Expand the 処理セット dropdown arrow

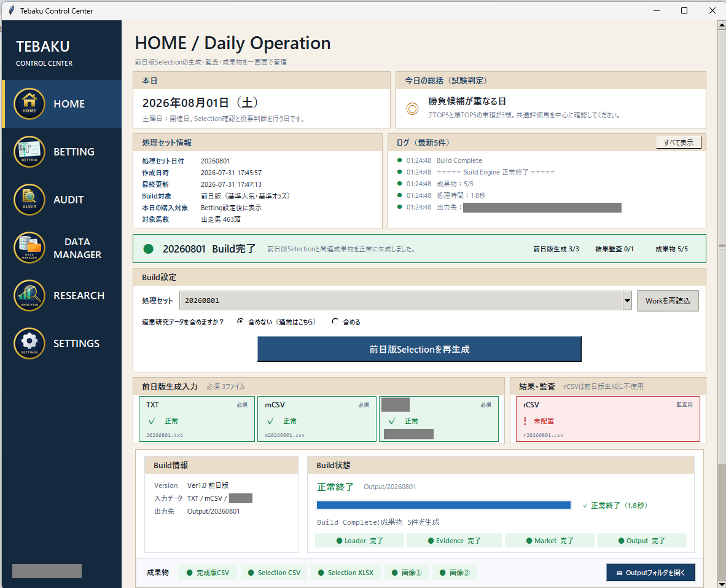coord(627,300)
